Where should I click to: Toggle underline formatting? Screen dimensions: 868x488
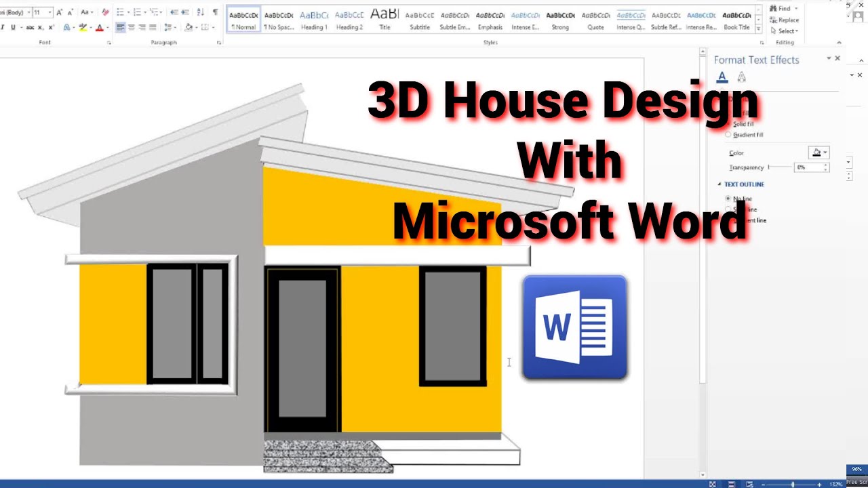point(13,28)
